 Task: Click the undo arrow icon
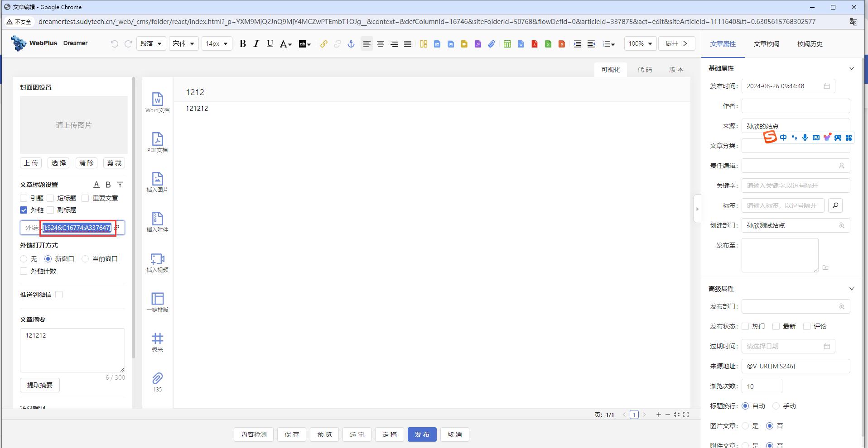click(x=115, y=44)
